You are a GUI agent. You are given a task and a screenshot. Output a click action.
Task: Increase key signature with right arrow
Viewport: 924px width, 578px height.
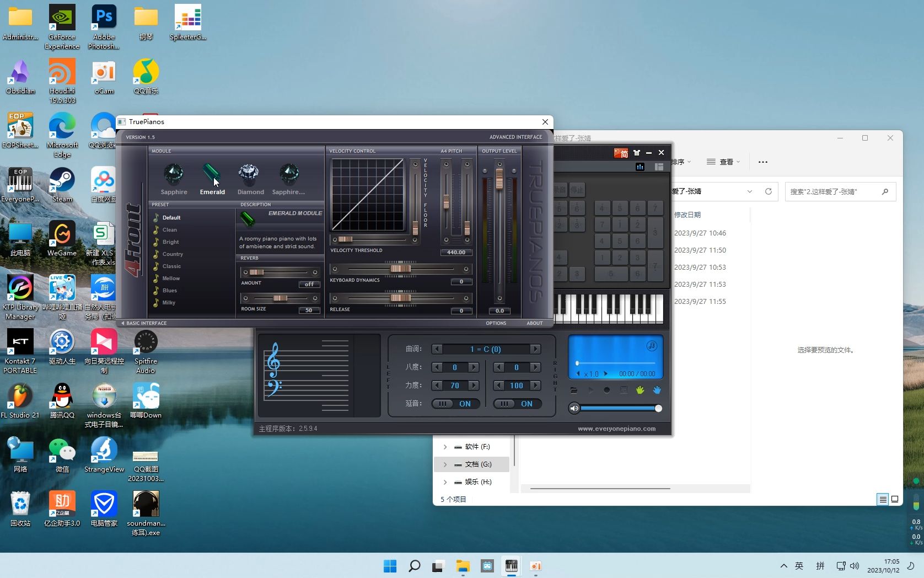coord(535,349)
